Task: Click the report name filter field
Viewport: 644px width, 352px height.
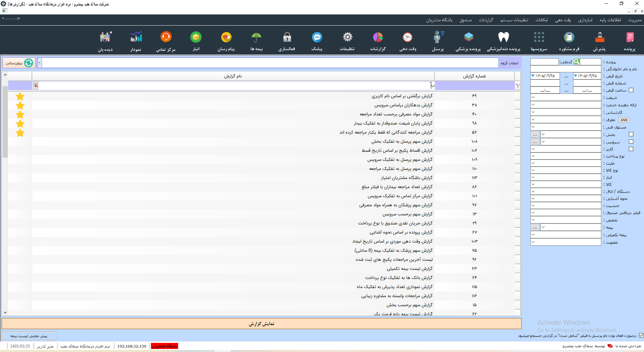Action: click(233, 85)
